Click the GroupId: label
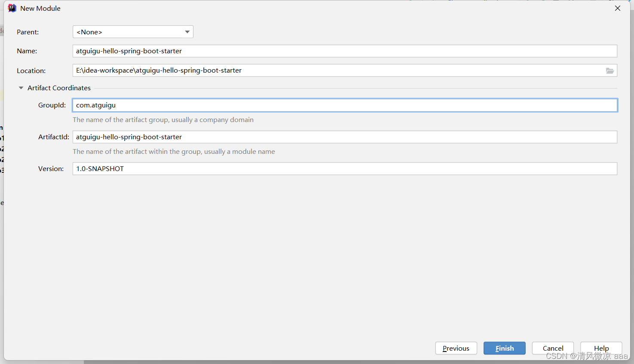Viewport: 634px width, 364px height. pyautogui.click(x=52, y=105)
